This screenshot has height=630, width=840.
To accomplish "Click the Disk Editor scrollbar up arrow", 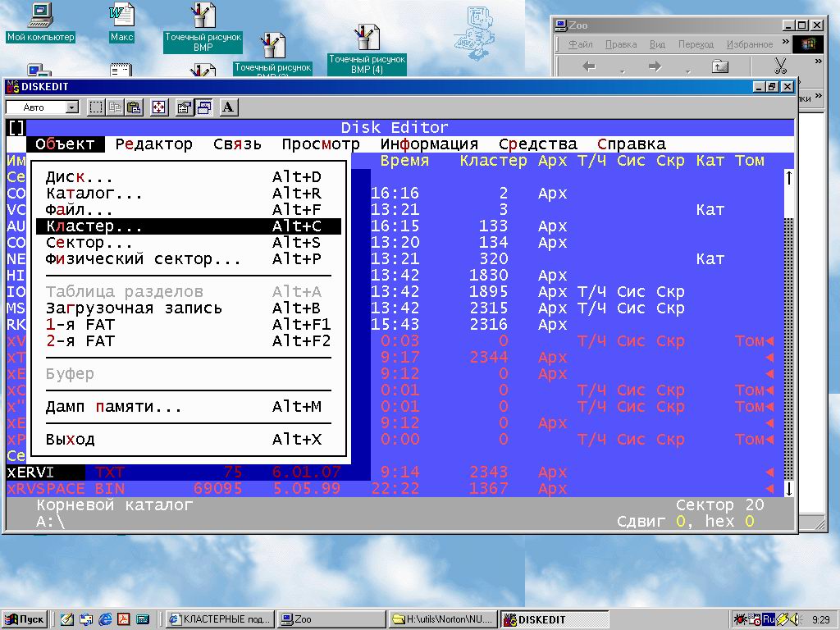I will [x=788, y=177].
